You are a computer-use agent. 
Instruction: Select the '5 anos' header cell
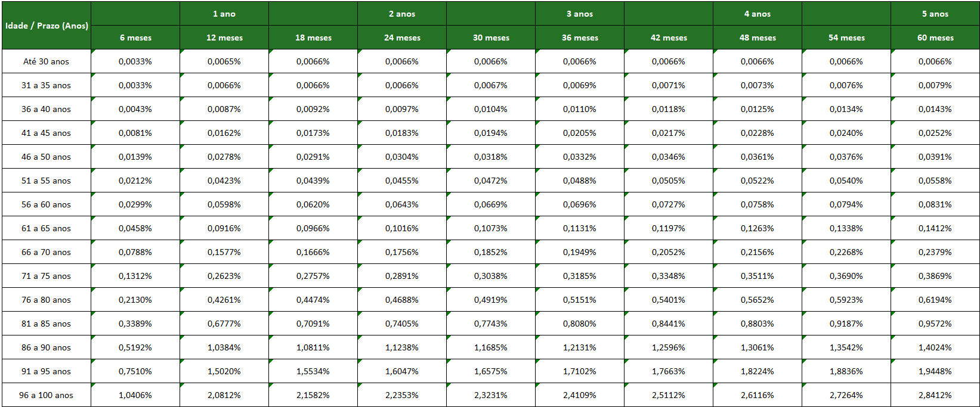935,14
